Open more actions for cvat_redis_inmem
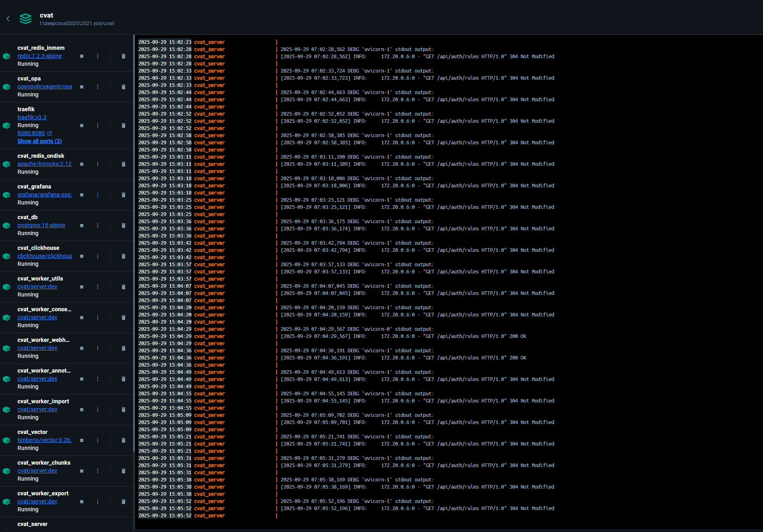The image size is (763, 532). click(x=98, y=56)
